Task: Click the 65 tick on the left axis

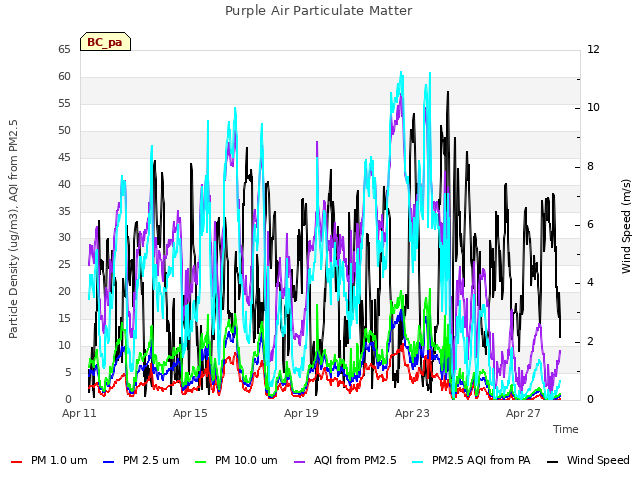Action: (x=64, y=49)
